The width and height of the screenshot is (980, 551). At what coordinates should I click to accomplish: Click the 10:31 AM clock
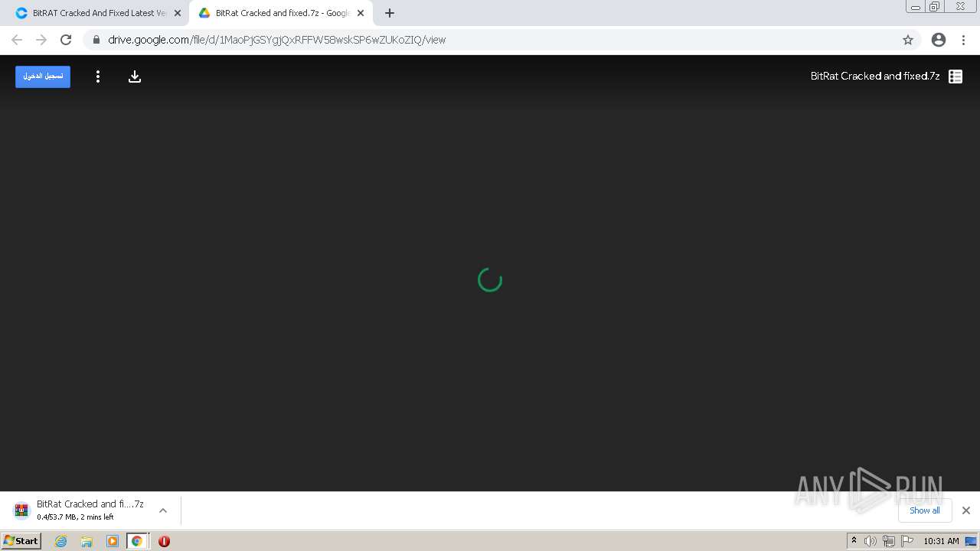click(x=941, y=541)
